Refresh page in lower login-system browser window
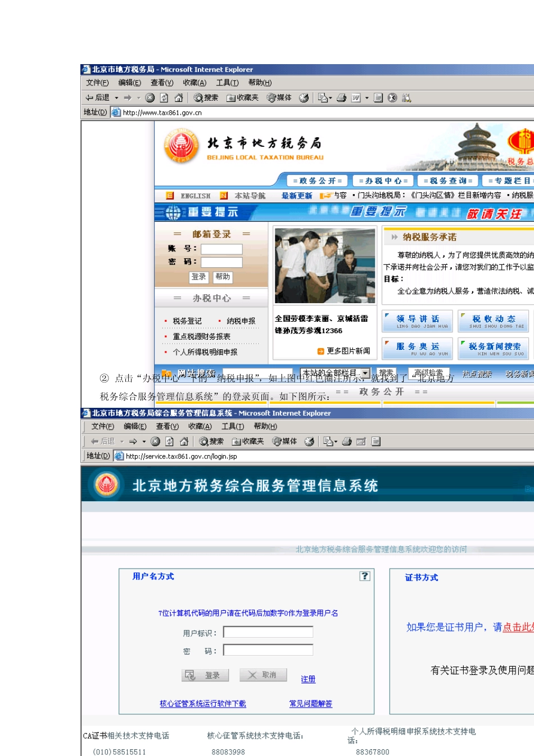534x756 pixels. tap(170, 442)
